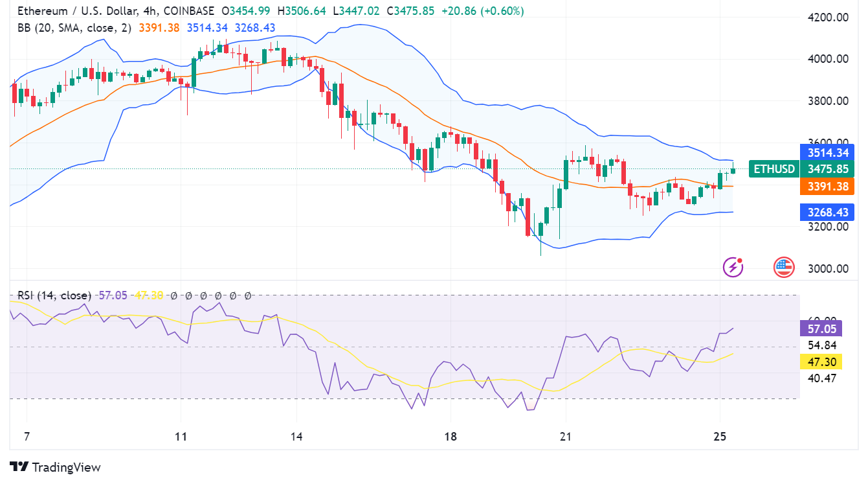Image resolution: width=868 pixels, height=484 pixels.
Task: Click the TradingView logo icon
Action: click(19, 467)
